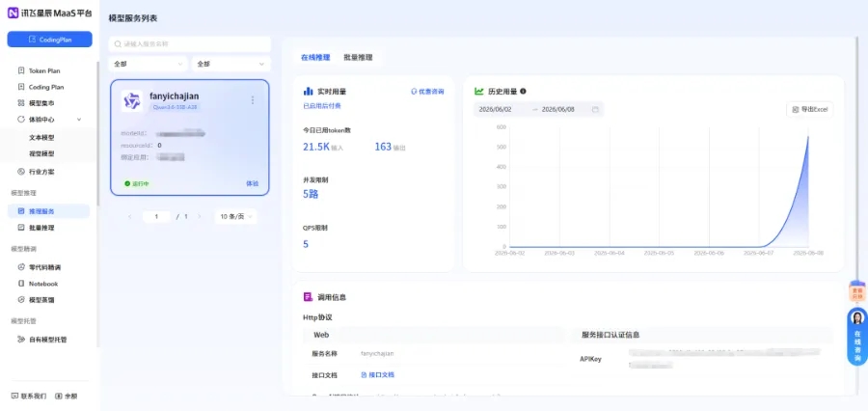Click the 历史用量 info icon
This screenshot has height=411, width=868.
523,92
